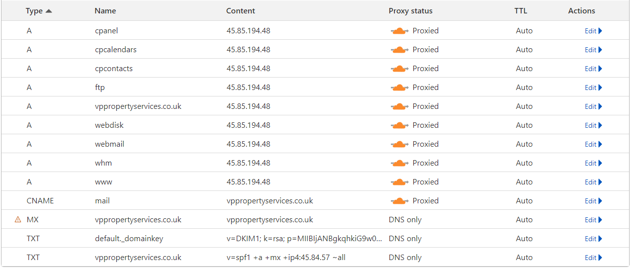
Task: Select the DKIM record content text
Action: click(x=304, y=239)
